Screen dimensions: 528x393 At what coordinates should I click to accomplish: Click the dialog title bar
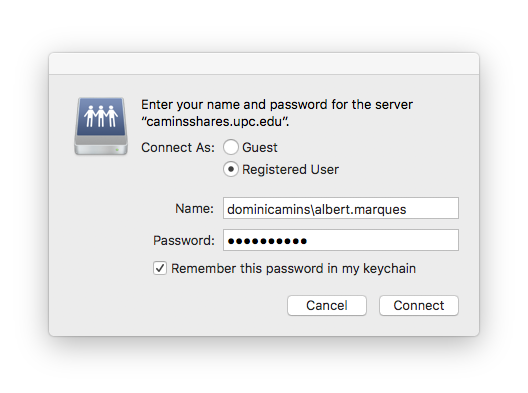click(x=264, y=64)
